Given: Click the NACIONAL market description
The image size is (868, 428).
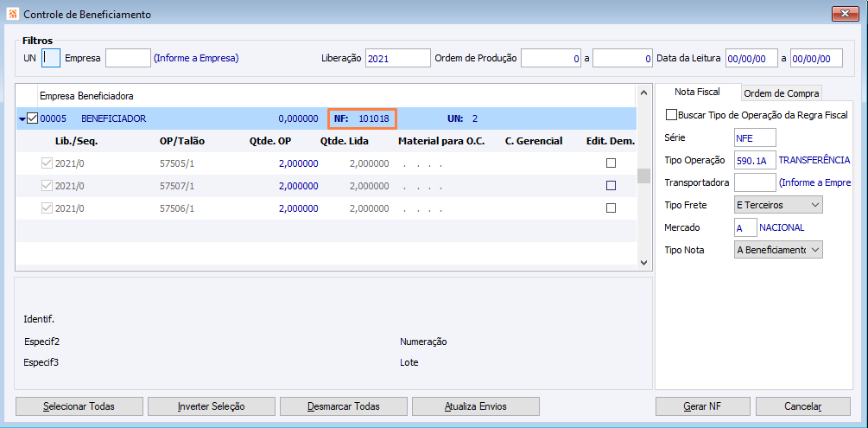Looking at the screenshot, I should [x=782, y=228].
